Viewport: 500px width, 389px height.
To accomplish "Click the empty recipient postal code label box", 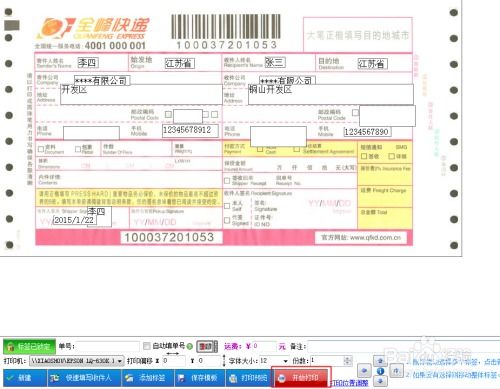I will pos(387,116).
